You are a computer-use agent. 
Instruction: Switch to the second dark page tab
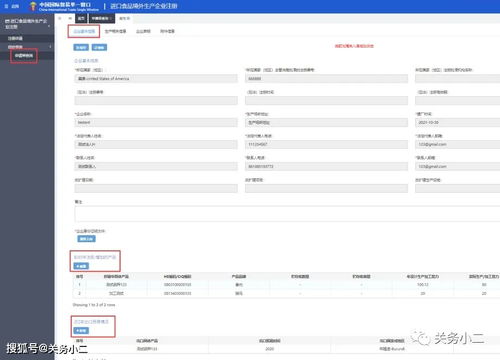[x=101, y=18]
